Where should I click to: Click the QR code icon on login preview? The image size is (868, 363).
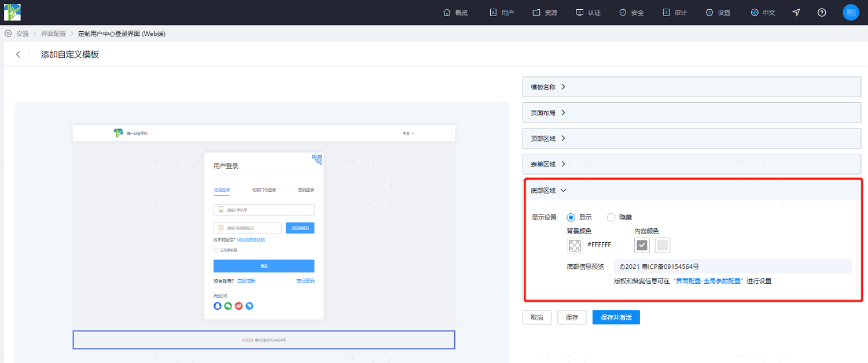[317, 159]
